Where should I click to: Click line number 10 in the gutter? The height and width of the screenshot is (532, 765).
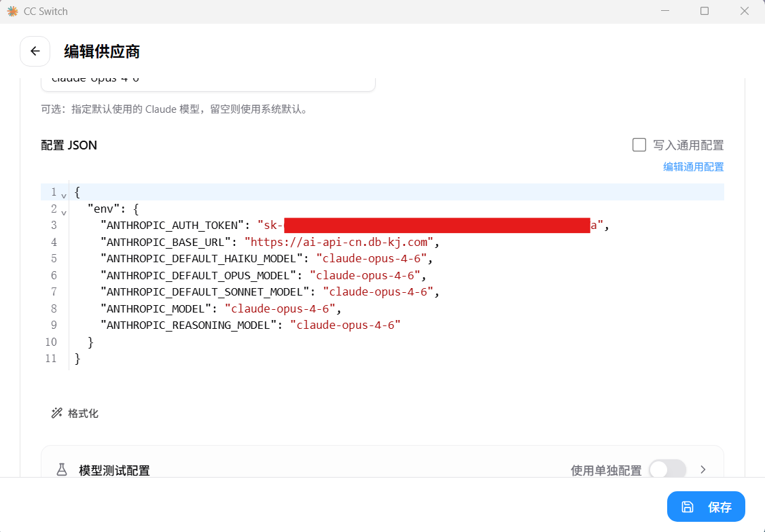(x=51, y=342)
